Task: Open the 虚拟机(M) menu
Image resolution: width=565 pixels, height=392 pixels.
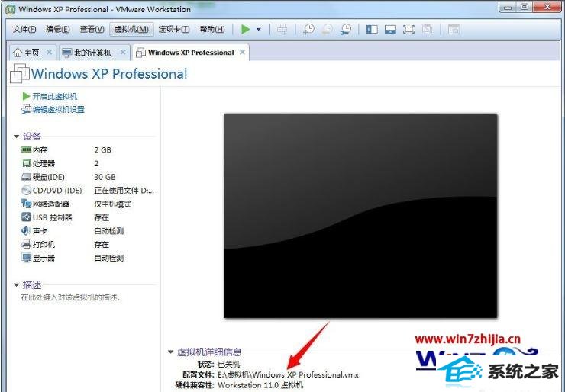Action: [131, 29]
